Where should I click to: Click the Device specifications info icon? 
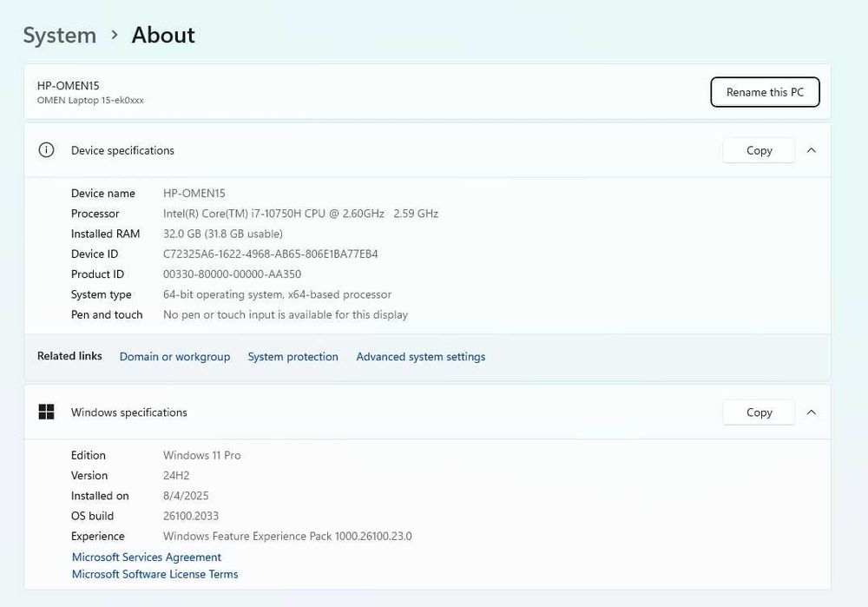(47, 150)
